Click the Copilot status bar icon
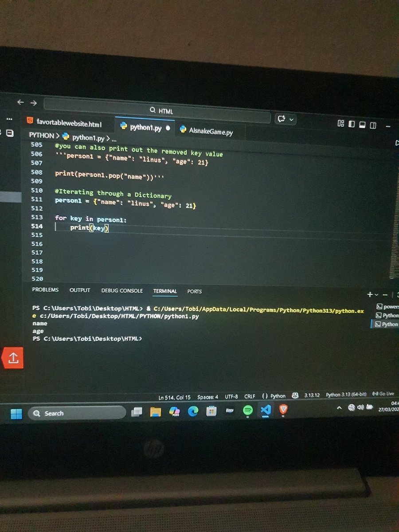 [x=295, y=395]
